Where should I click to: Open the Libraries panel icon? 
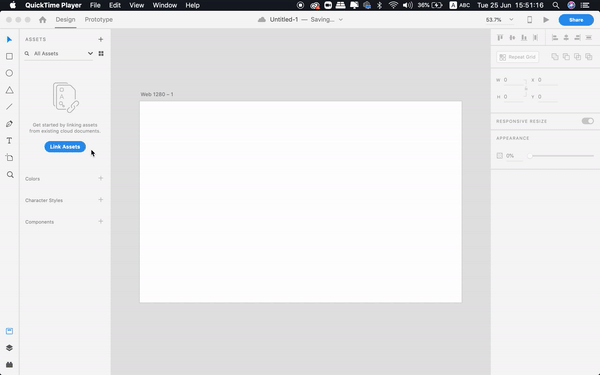tap(10, 331)
